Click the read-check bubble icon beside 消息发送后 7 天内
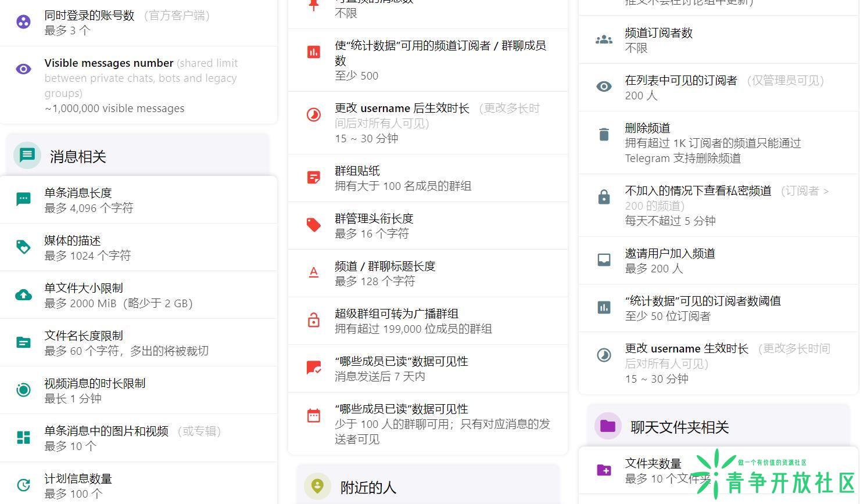Image resolution: width=860 pixels, height=504 pixels. click(x=314, y=368)
